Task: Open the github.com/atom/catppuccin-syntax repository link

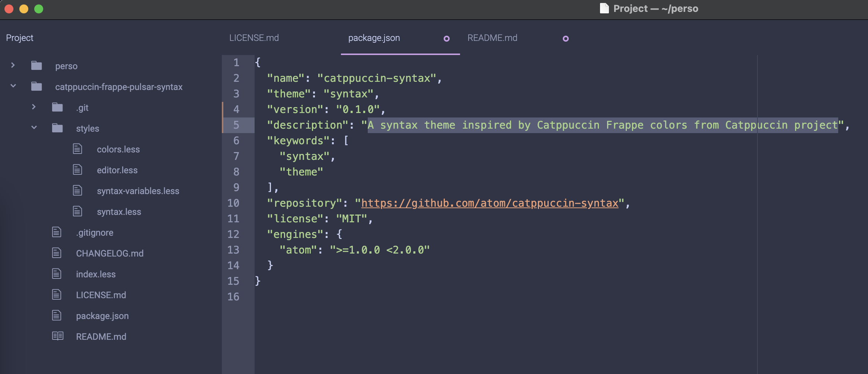Action: click(x=490, y=203)
